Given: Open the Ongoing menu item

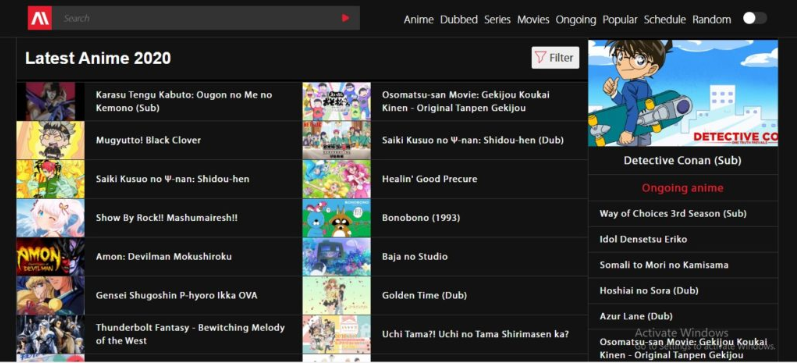Looking at the screenshot, I should [x=576, y=20].
